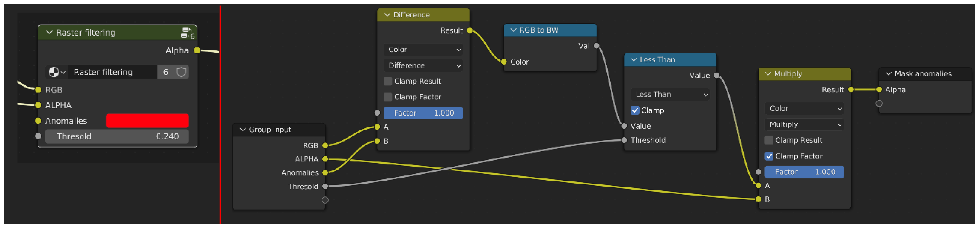Click the red Anomalies color swatch

pyautogui.click(x=147, y=121)
